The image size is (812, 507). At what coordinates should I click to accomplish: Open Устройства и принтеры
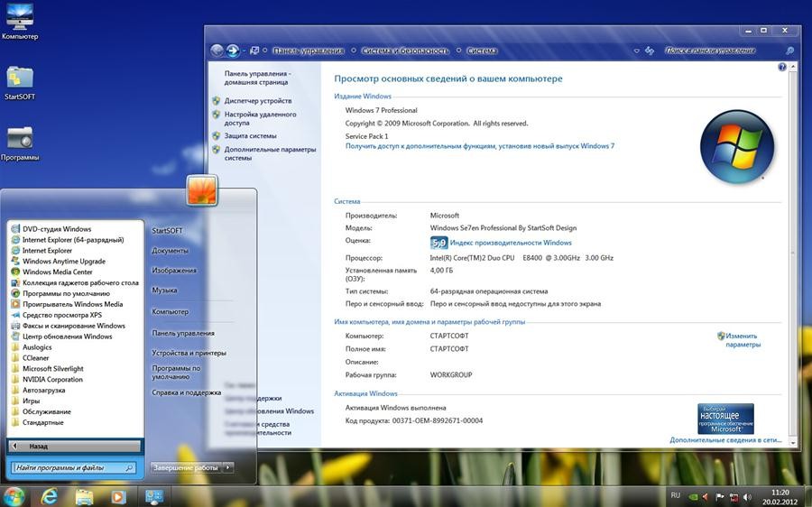189,353
